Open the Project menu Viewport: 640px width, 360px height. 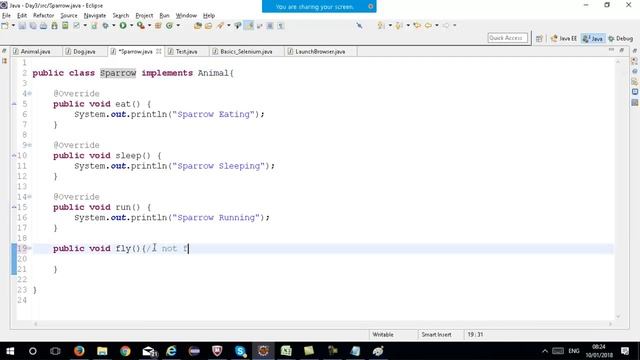click(x=144, y=16)
